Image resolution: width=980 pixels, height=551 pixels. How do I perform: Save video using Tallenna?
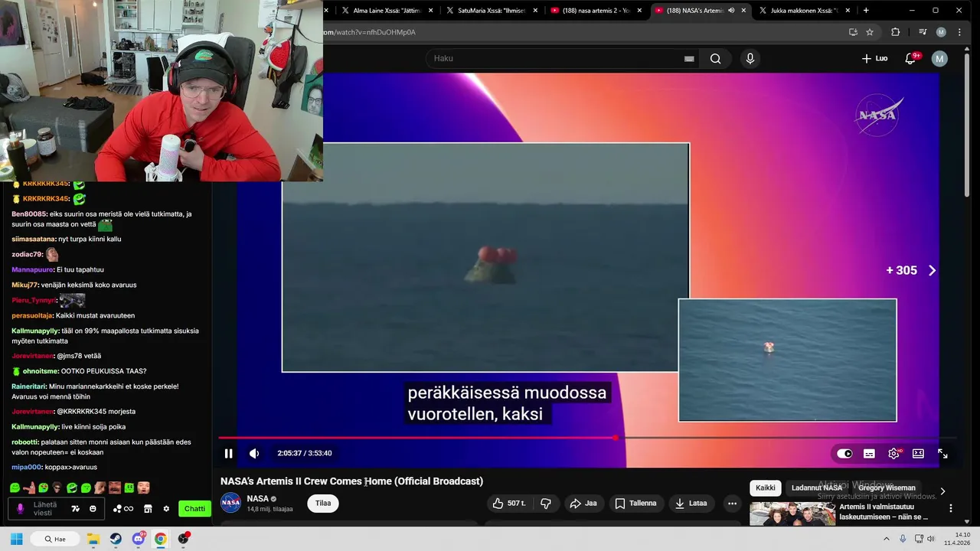[635, 503]
